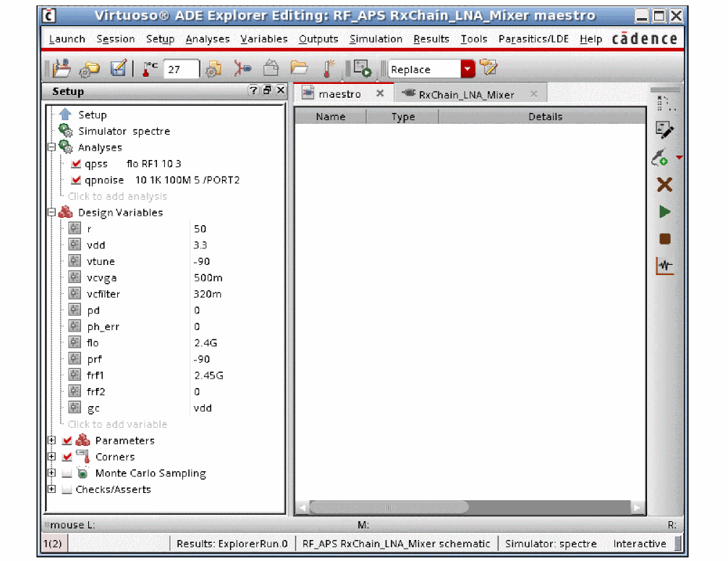Uncheck the qpnoise analysis checkbox

(76, 180)
